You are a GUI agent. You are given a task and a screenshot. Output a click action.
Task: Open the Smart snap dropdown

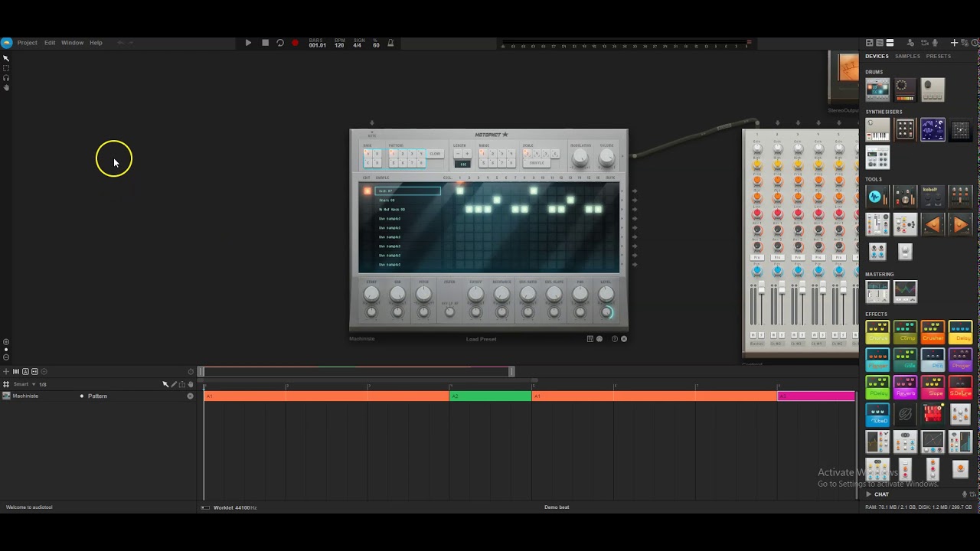24,384
